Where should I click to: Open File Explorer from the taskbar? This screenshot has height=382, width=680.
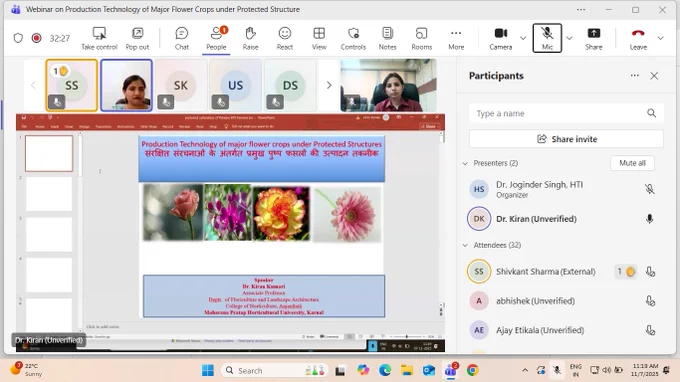pyautogui.click(x=406, y=371)
